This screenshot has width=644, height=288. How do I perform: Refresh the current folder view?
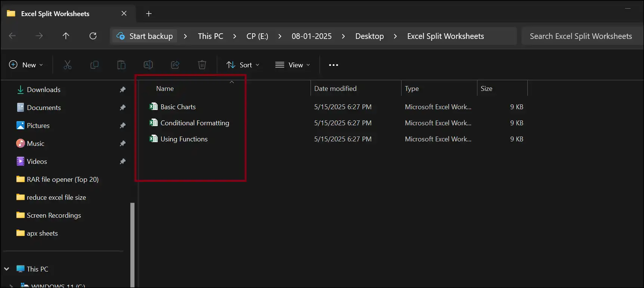coord(93,36)
